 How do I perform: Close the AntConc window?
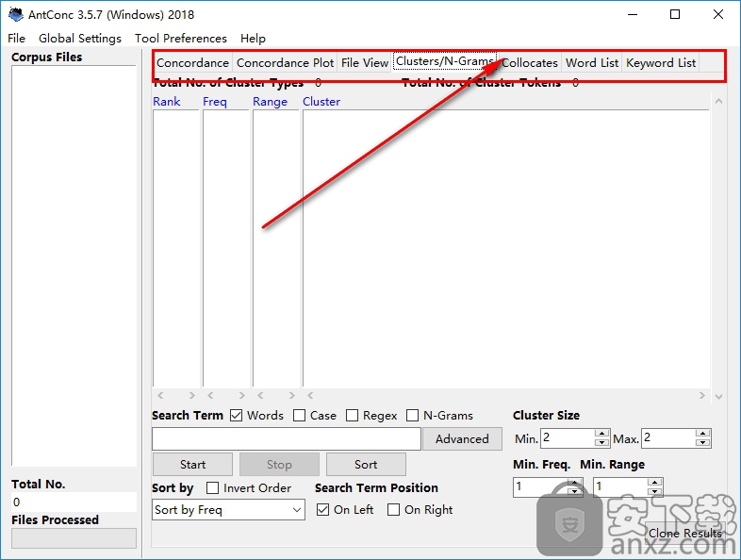pos(717,15)
